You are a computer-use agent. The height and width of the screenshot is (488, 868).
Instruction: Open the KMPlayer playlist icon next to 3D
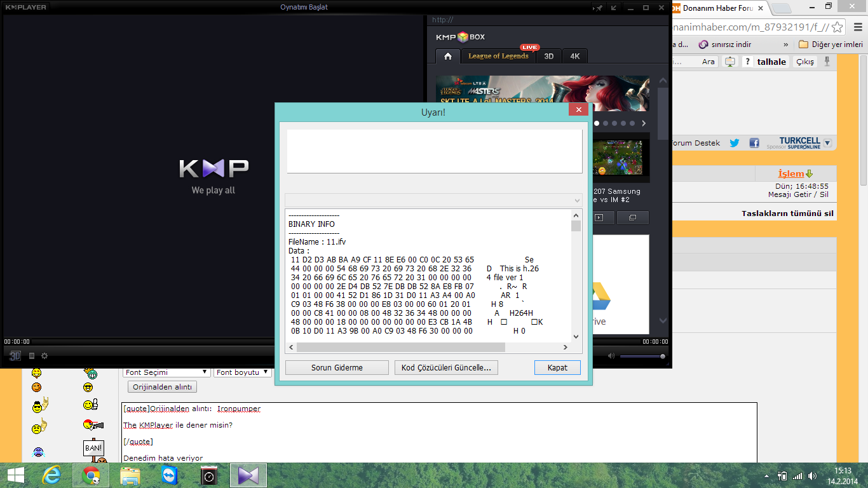[32, 356]
